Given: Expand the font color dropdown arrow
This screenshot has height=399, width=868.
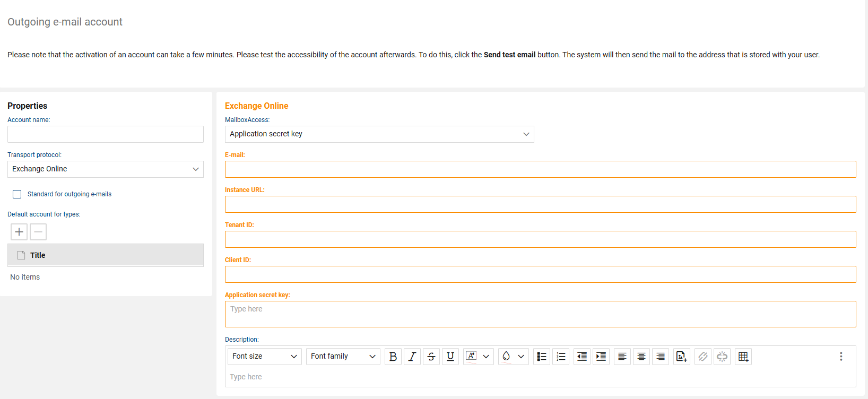Looking at the screenshot, I should (486, 357).
